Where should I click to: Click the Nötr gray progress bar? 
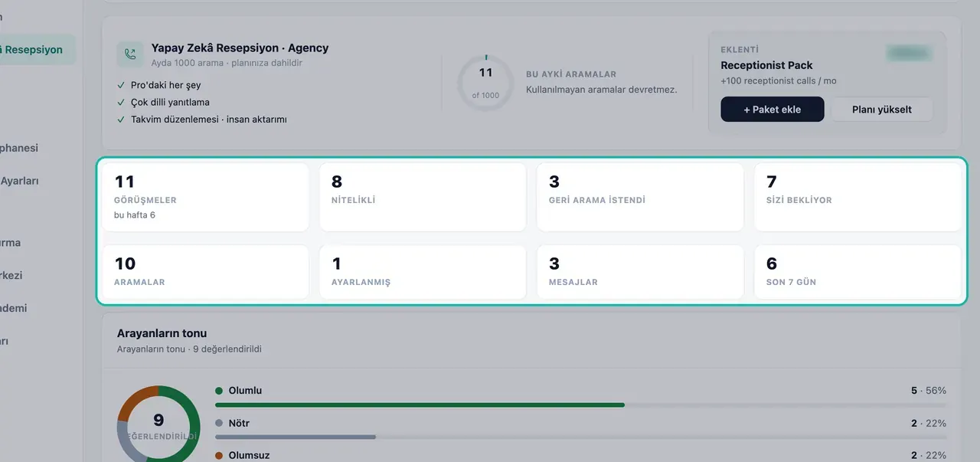click(296, 437)
